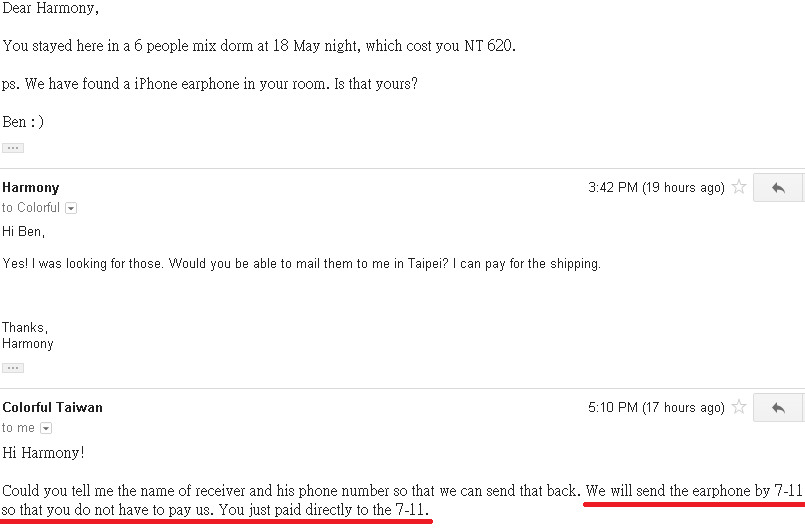Viewport: 805px width, 532px height.
Task: Expand recipient details arrow beside "to Colorful"
Action: pos(70,208)
